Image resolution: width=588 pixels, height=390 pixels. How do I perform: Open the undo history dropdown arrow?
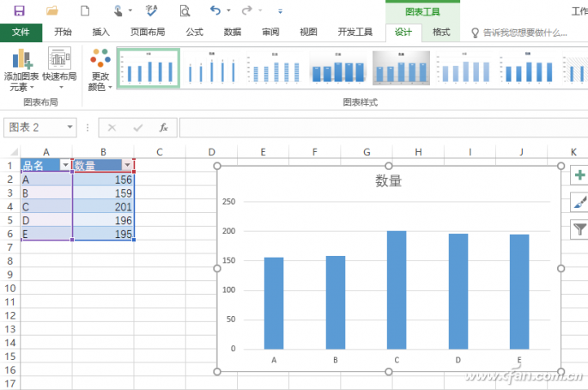coord(228,11)
